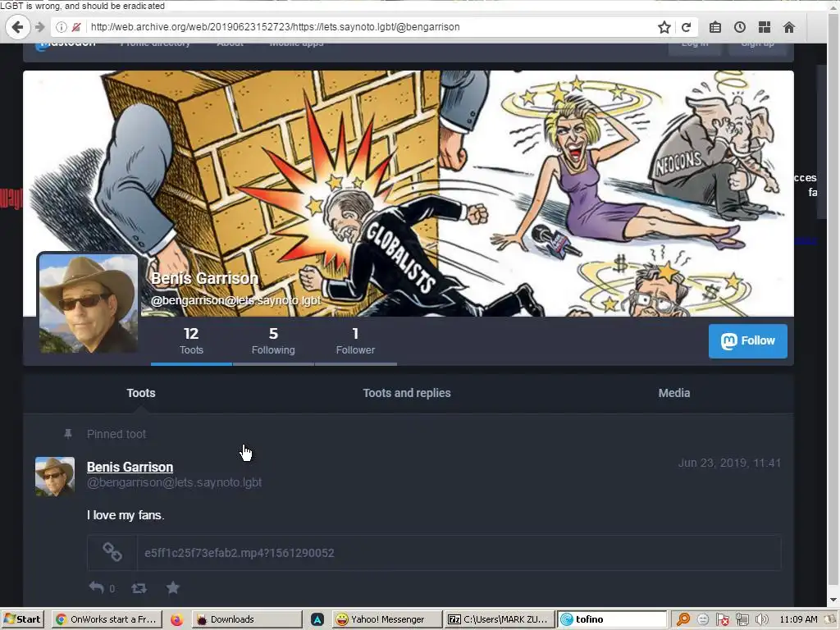The height and width of the screenshot is (630, 840).
Task: Open Firefox from the taskbar
Action: (x=176, y=619)
